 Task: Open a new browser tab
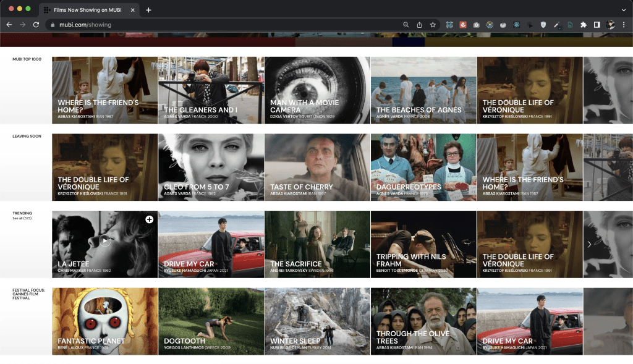(147, 10)
